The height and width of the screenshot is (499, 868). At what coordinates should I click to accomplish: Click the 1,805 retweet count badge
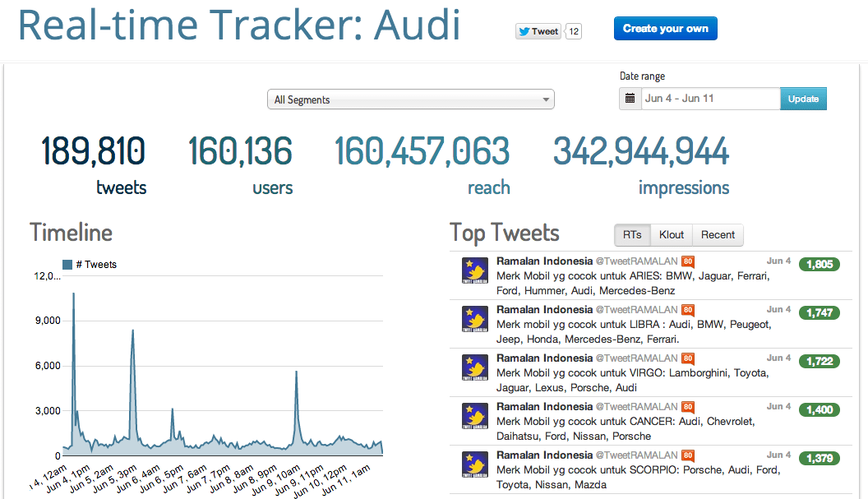coord(820,264)
